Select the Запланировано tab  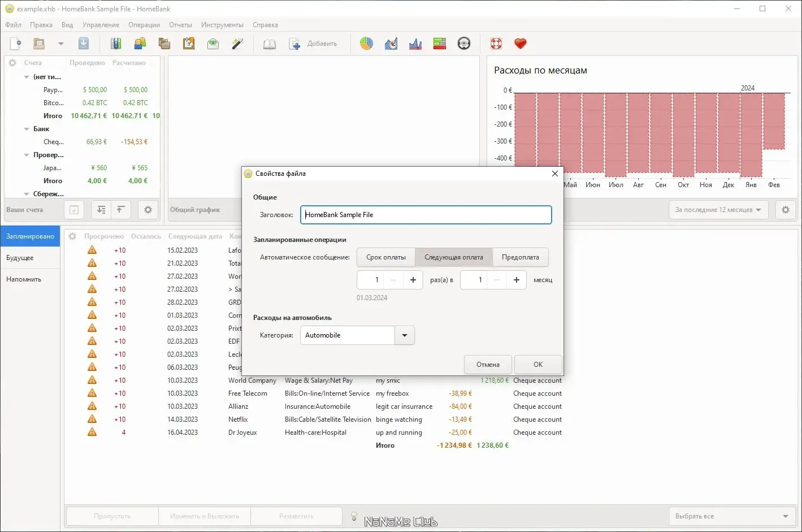click(x=30, y=236)
